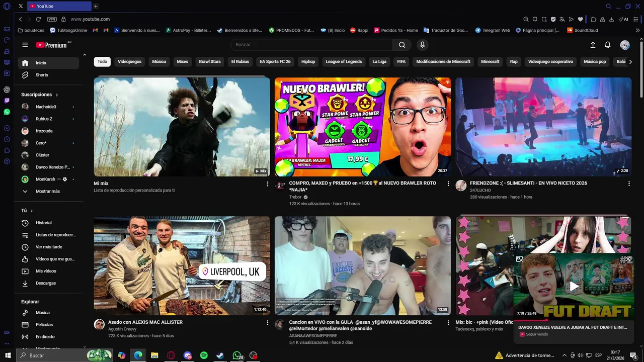Open the account avatar menu
The image size is (644, 362).
click(625, 45)
